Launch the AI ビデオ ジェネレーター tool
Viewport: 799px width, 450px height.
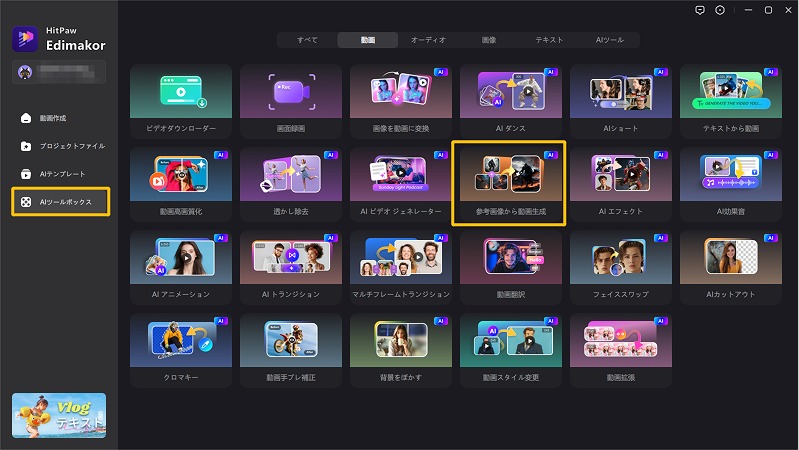401,184
